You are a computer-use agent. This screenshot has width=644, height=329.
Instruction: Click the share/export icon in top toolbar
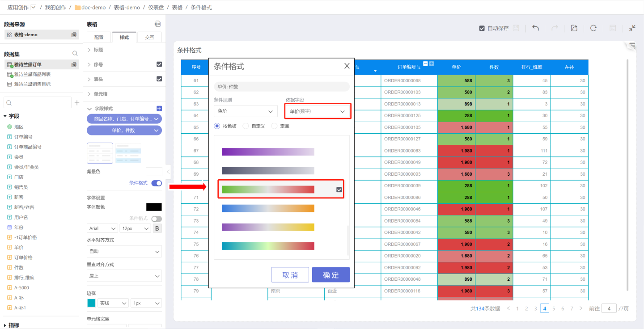click(574, 28)
